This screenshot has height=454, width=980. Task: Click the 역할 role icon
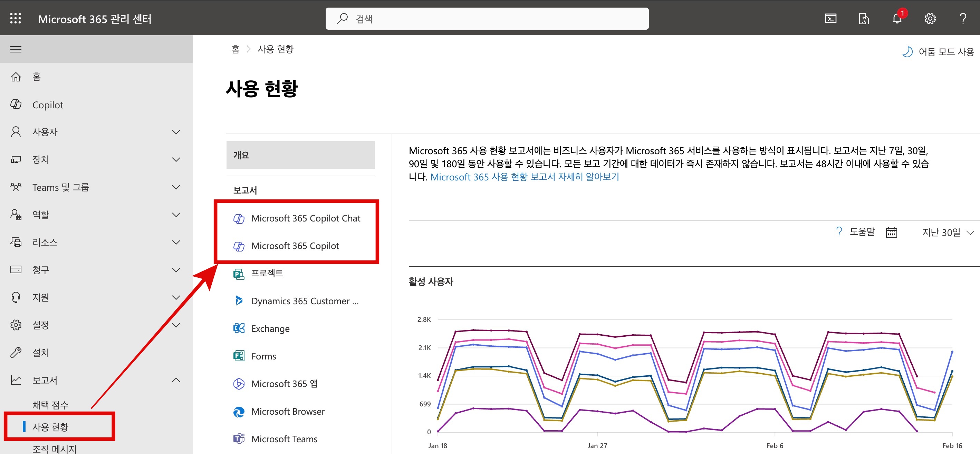coord(16,215)
